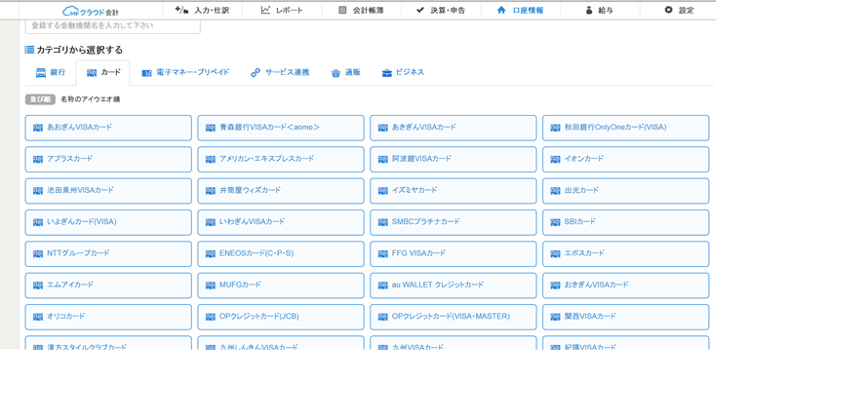Select 井筒屋ウィズカード
The image size is (868, 418).
pyautogui.click(x=281, y=191)
